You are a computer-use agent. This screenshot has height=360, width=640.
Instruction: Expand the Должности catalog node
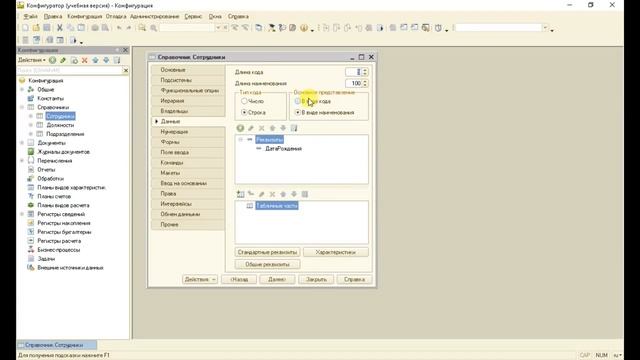[x=31, y=125]
